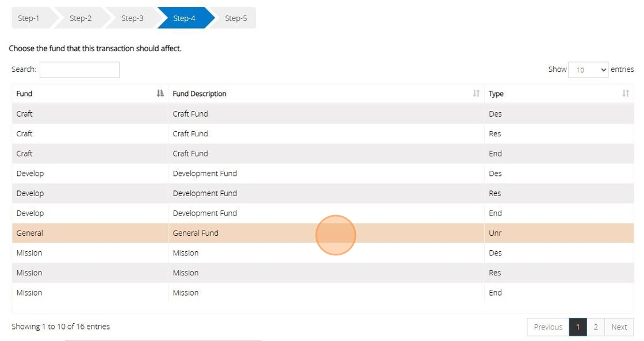Choose Craft Fund with type Des

coord(190,114)
